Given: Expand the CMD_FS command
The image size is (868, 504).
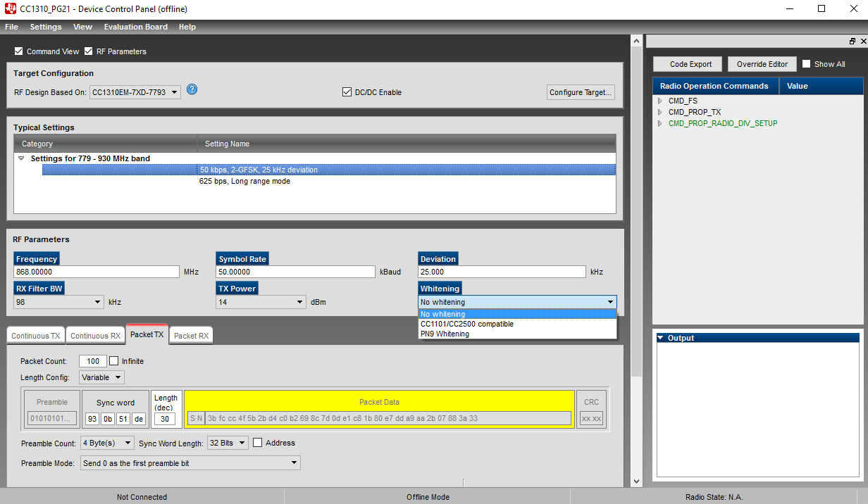Looking at the screenshot, I should coord(660,101).
